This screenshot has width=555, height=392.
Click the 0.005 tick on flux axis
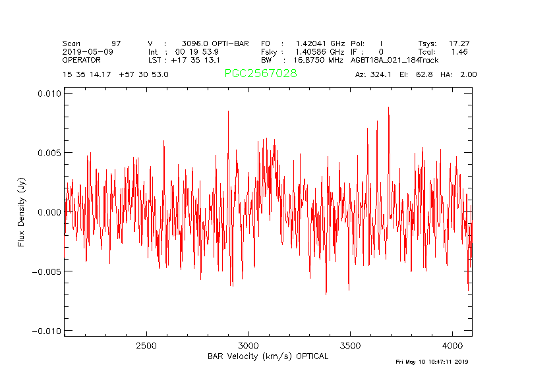48,153
